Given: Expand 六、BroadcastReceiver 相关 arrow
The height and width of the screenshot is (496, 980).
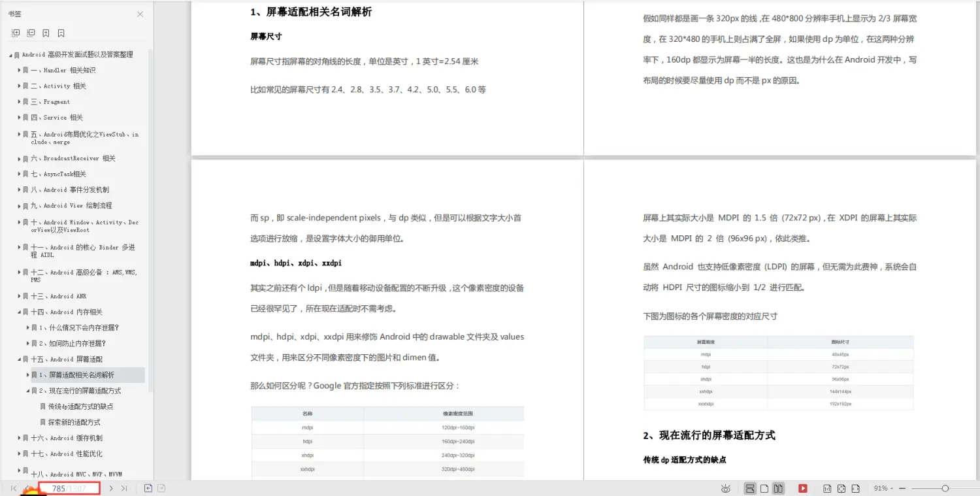Looking at the screenshot, I should coord(20,158).
